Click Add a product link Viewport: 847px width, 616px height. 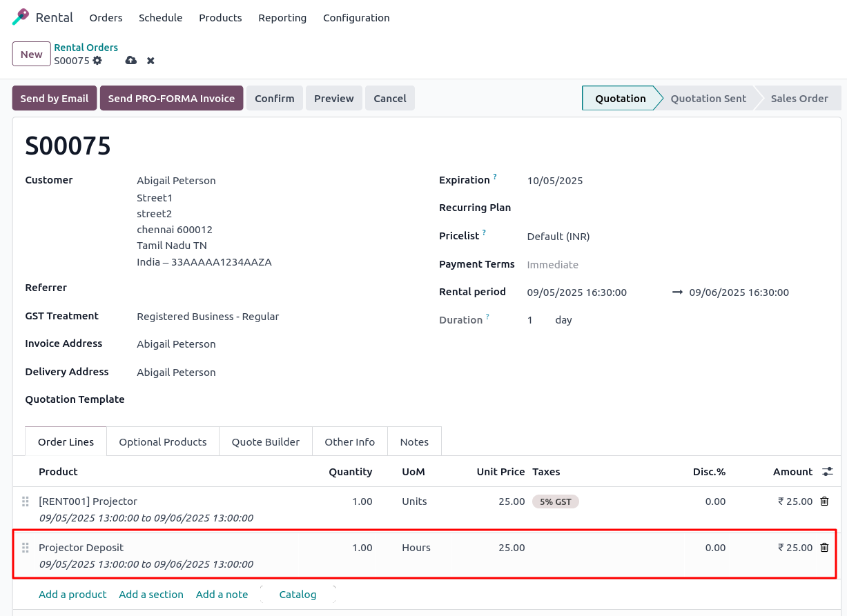tap(72, 595)
